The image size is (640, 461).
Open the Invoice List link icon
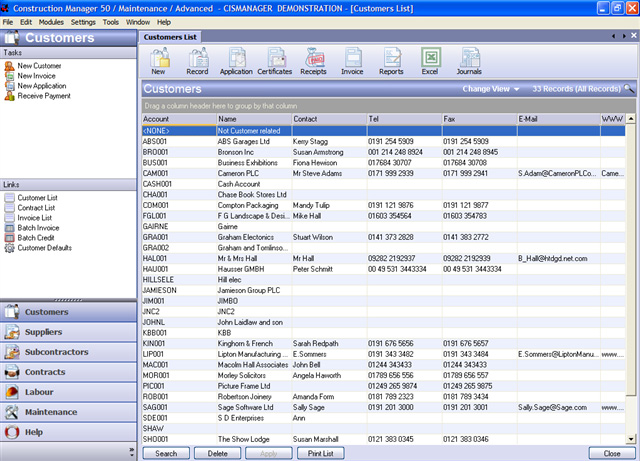pyautogui.click(x=9, y=218)
